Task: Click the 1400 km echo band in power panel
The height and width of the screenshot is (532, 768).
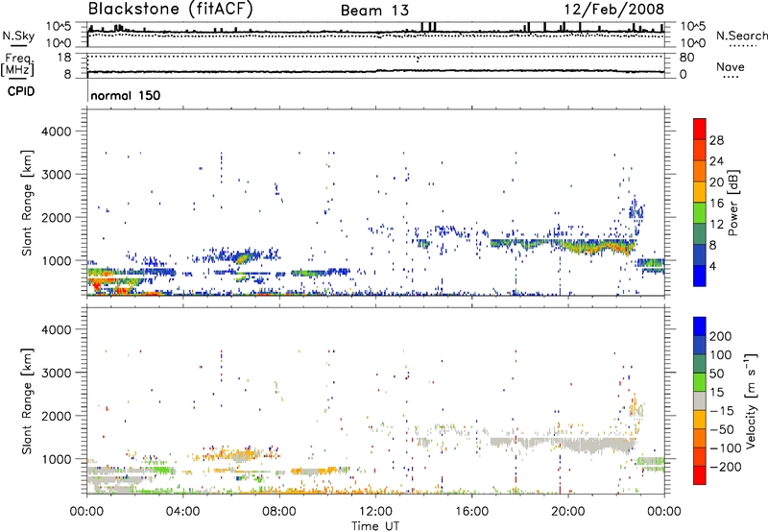Action: (x=564, y=244)
